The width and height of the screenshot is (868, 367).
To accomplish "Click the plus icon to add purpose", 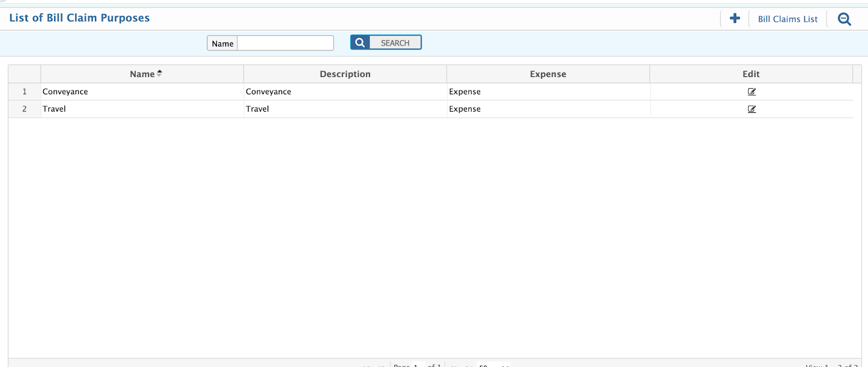I will coord(735,18).
